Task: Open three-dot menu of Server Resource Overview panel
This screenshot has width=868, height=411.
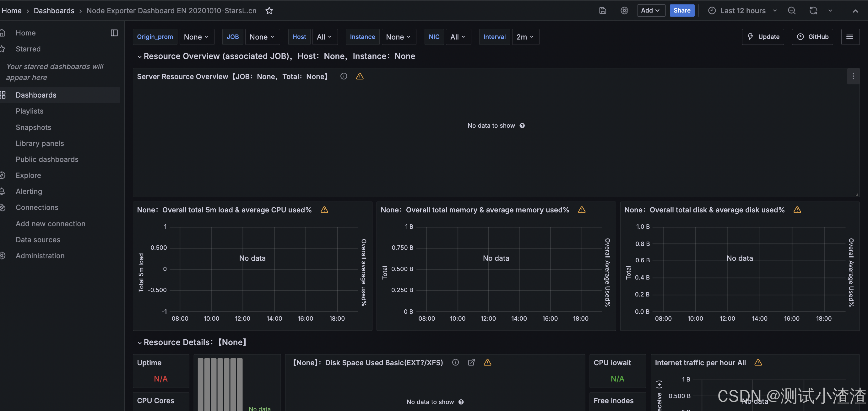Action: [853, 77]
